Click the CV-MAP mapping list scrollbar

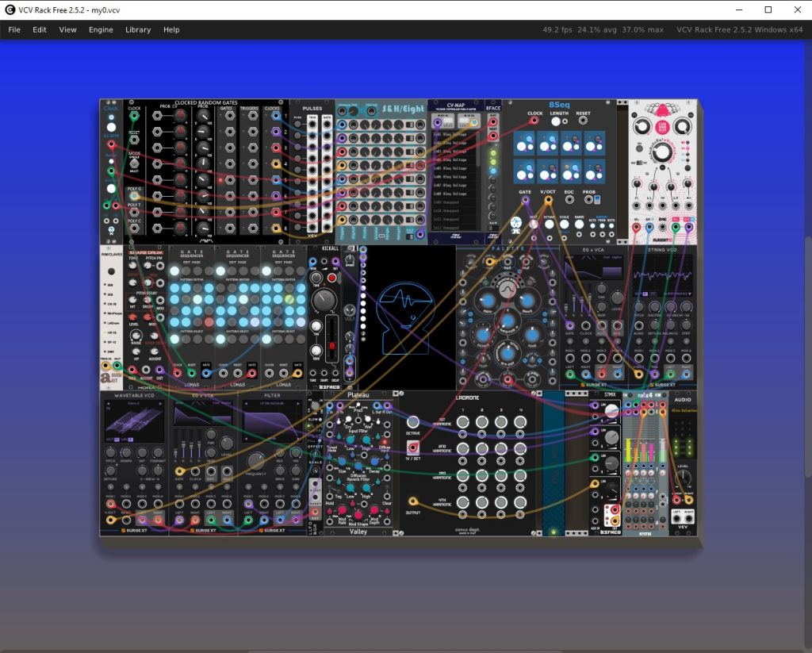479,148
